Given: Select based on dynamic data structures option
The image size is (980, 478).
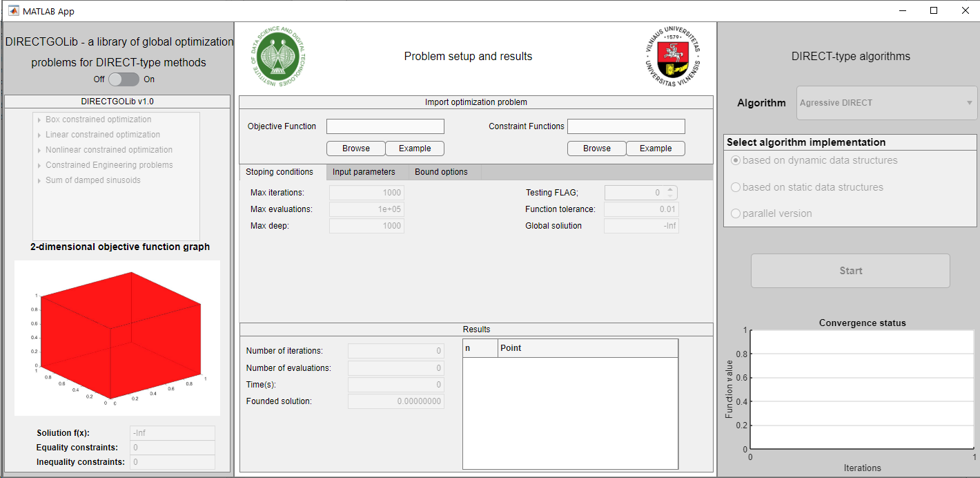Looking at the screenshot, I should 736,160.
